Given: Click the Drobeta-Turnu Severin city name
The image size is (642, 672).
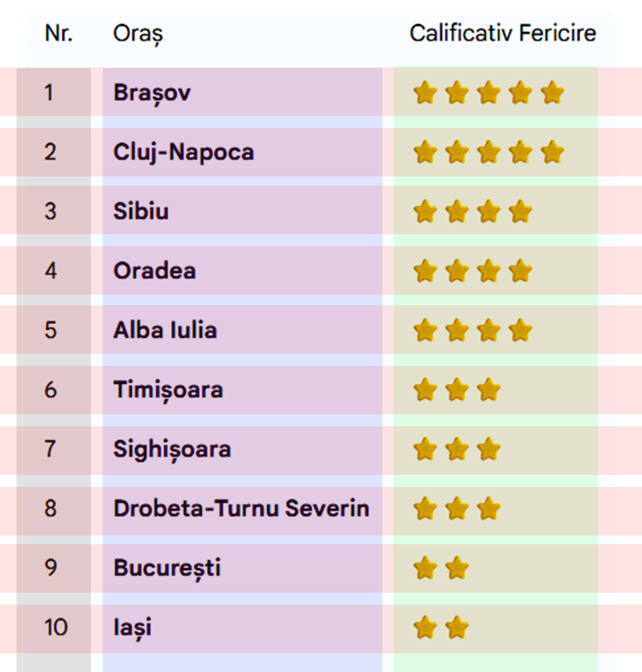Looking at the screenshot, I should pos(241,509).
